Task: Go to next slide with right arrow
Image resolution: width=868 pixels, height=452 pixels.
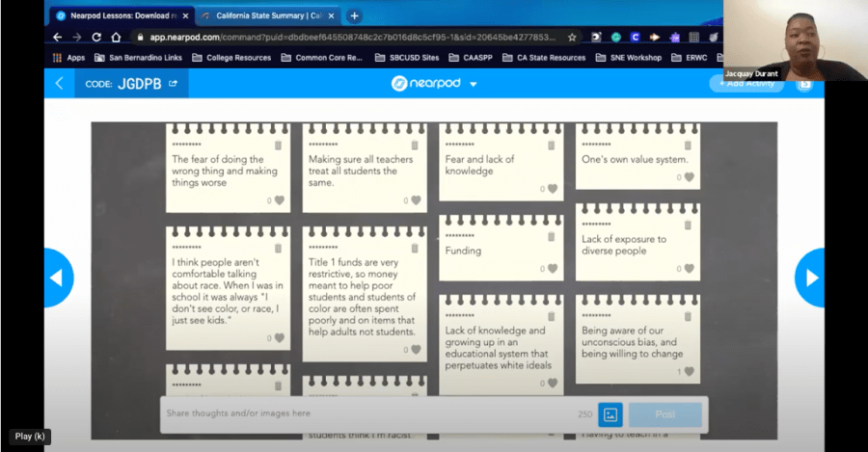Action: pyautogui.click(x=810, y=278)
